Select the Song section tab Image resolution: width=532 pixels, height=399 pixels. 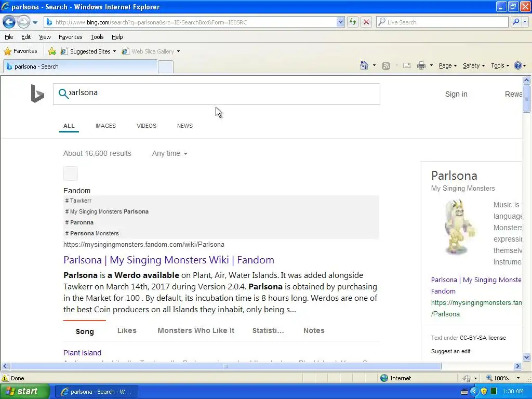pos(85,331)
